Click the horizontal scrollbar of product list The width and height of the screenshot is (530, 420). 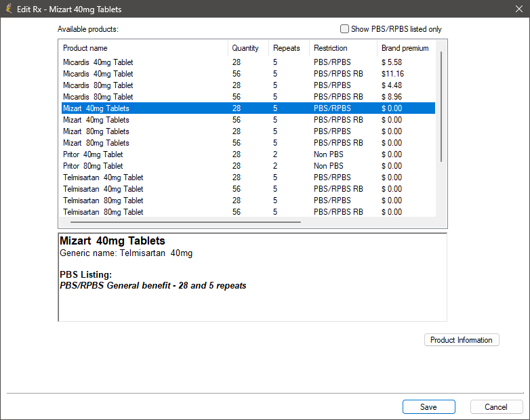tap(186, 222)
